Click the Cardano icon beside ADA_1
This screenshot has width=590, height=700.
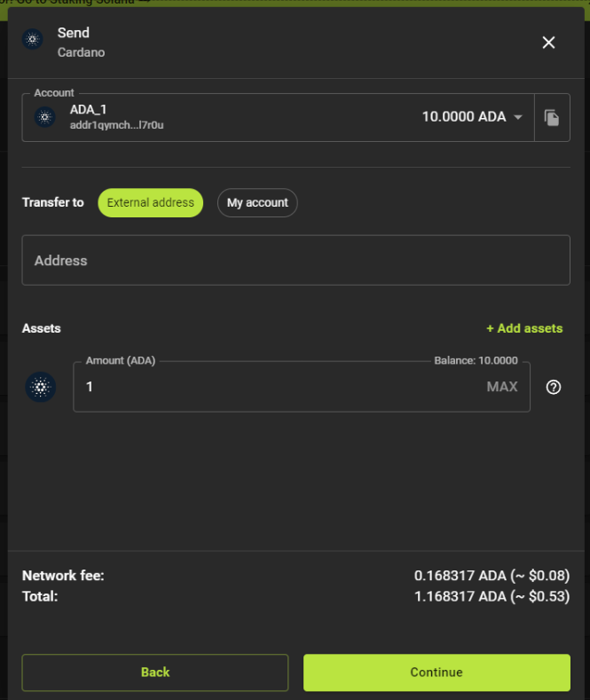(x=44, y=117)
